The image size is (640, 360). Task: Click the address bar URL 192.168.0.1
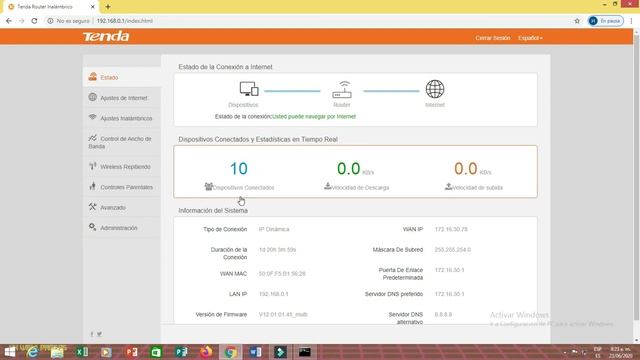coord(124,21)
